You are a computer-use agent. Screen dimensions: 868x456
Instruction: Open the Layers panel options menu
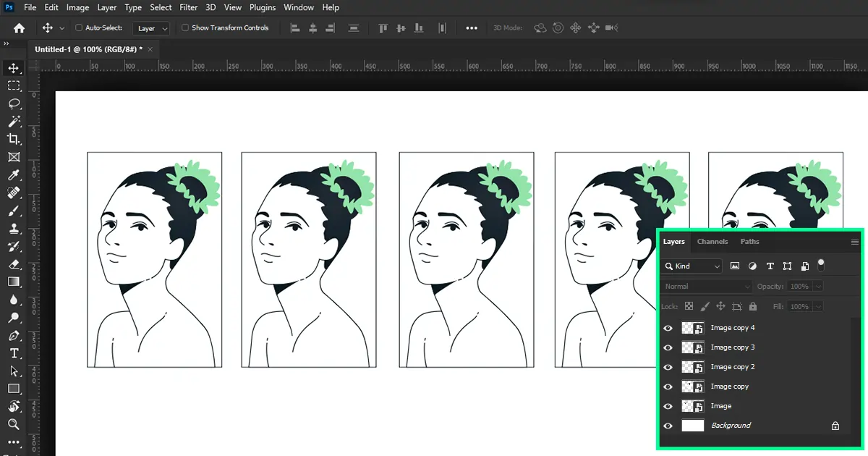pos(854,242)
